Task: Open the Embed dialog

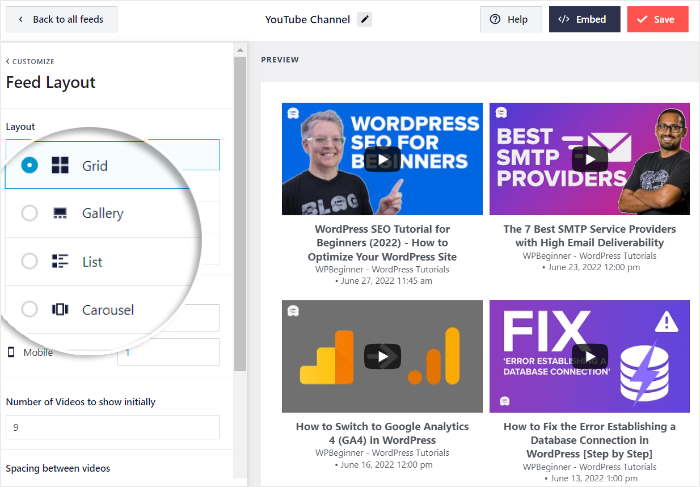Action: (x=584, y=19)
